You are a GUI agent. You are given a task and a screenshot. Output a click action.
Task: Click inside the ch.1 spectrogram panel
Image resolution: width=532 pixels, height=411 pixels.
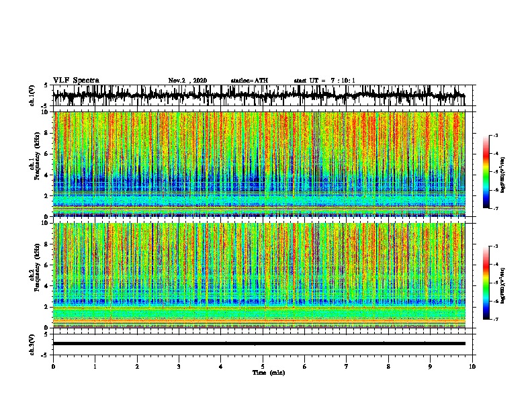259,164
